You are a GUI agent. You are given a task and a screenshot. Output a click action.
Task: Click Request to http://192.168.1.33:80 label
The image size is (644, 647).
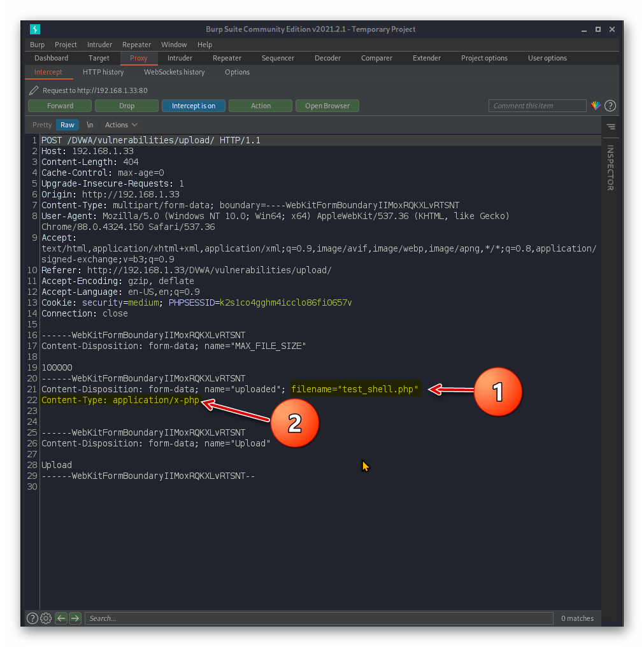pyautogui.click(x=95, y=90)
